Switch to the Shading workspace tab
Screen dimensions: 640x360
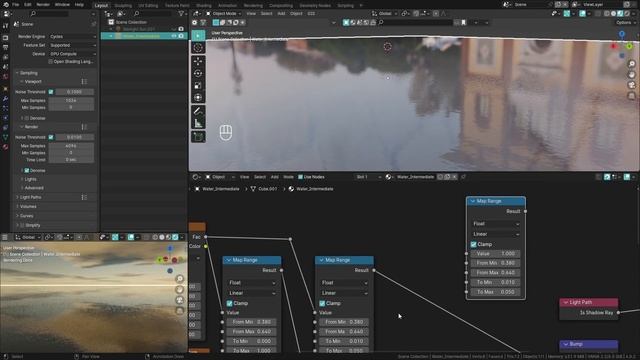point(203,5)
